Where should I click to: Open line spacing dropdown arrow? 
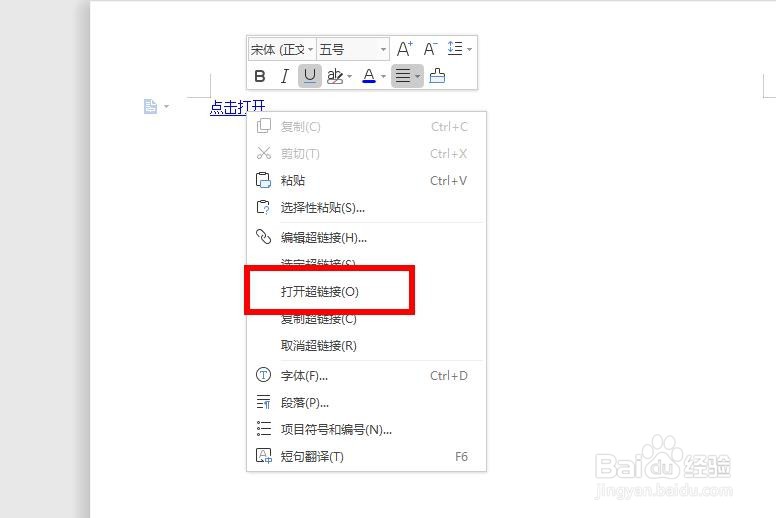(469, 49)
